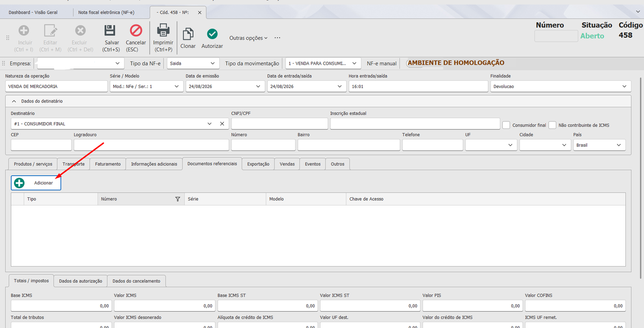
Task: Open the Empresa dropdown
Action: (118, 63)
